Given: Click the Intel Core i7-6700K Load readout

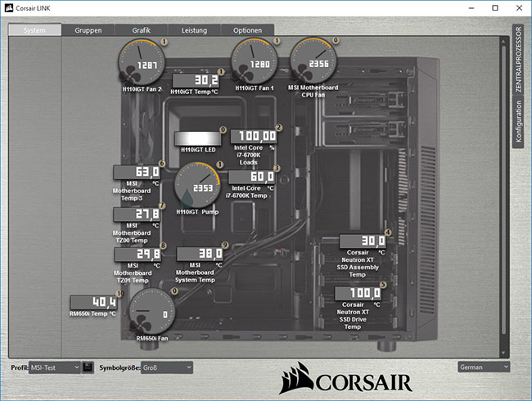Looking at the screenshot, I should tap(254, 137).
